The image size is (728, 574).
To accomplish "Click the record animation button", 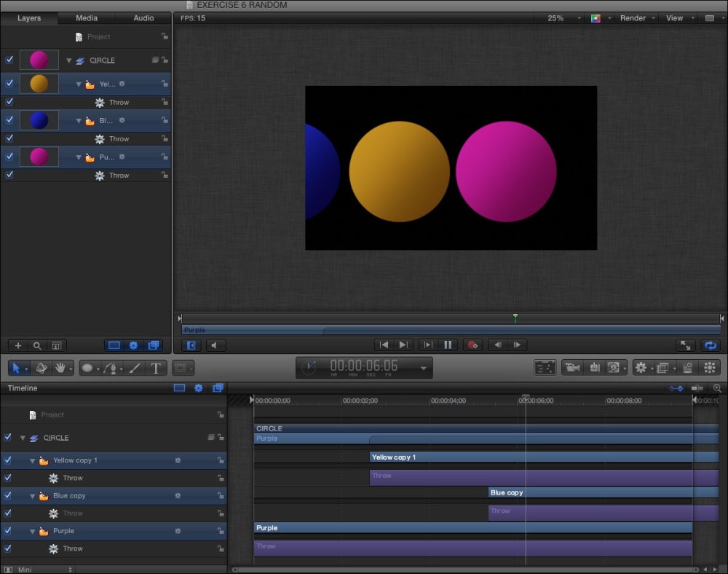I will 472,345.
